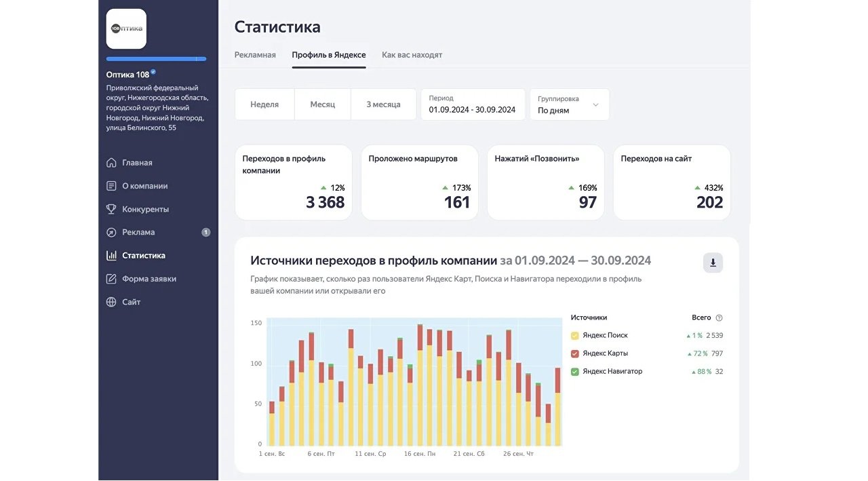
Task: Click the 26 сен. Чт axis label
Action: point(518,454)
